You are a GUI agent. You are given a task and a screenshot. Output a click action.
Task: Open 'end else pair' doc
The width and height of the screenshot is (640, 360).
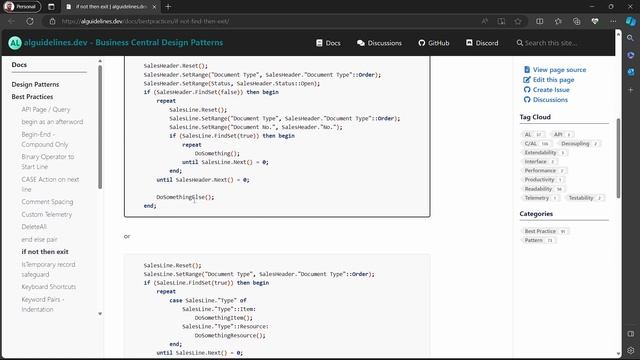click(x=39, y=240)
